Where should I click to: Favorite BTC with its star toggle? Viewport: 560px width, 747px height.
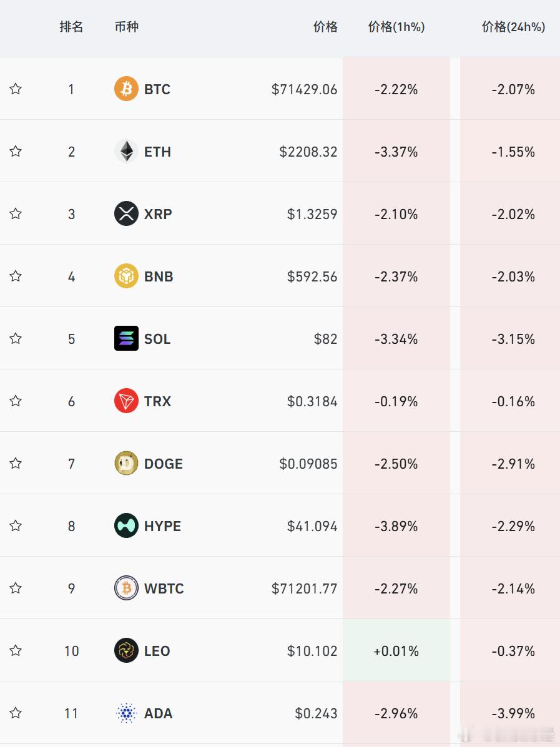(16, 89)
